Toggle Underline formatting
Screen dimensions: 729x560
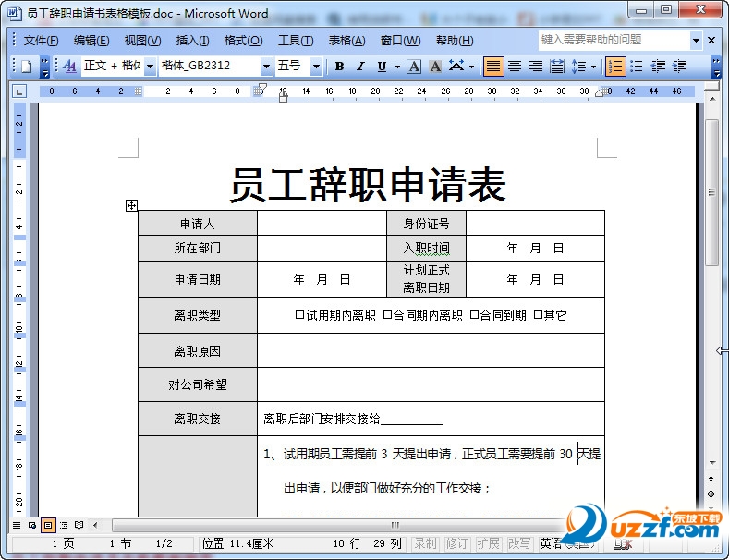(383, 67)
